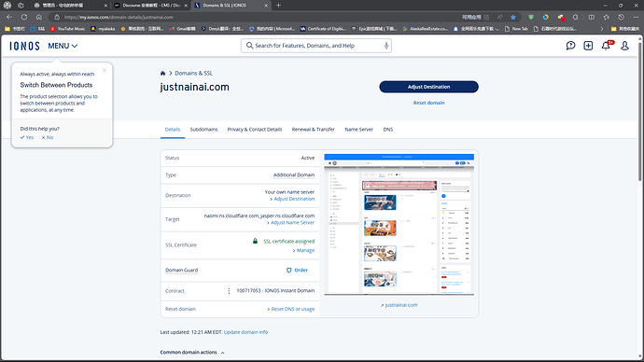Close the Domains & SSL | IONOS tab
The image size is (644, 362).
click(266, 6)
